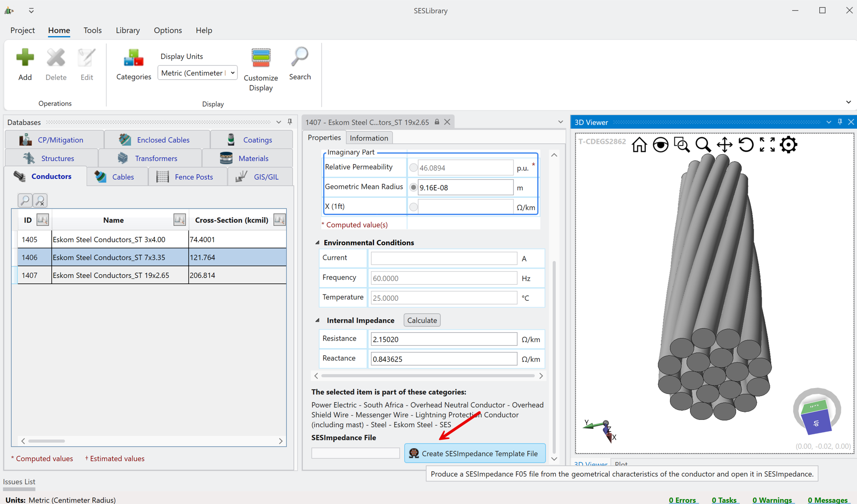Open the Categories blocks icon
Viewport: 857px width, 504px height.
point(133,58)
